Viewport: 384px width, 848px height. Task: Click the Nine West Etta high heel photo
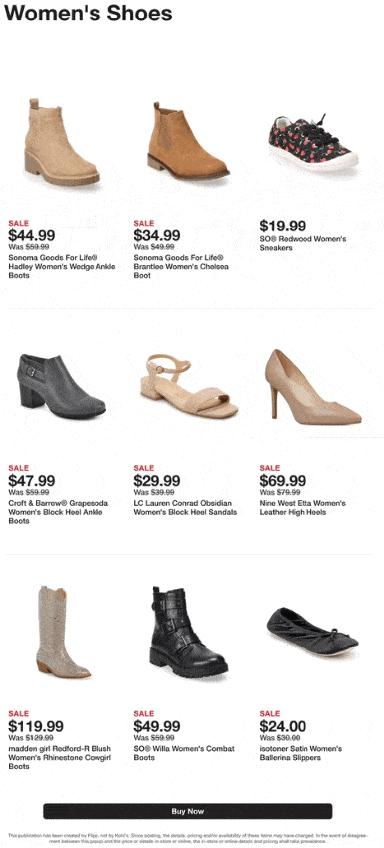click(313, 387)
